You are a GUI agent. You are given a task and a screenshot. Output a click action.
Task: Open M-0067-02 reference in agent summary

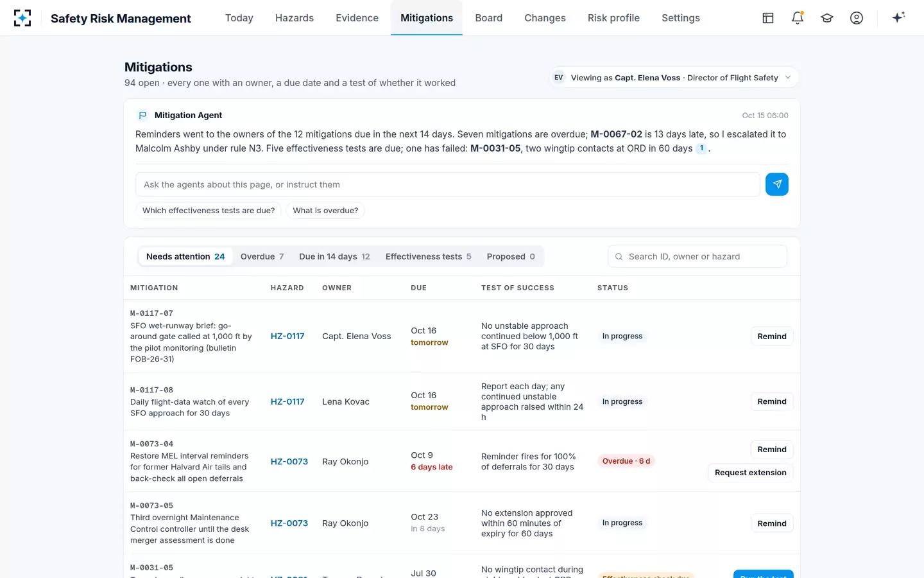pyautogui.click(x=616, y=134)
